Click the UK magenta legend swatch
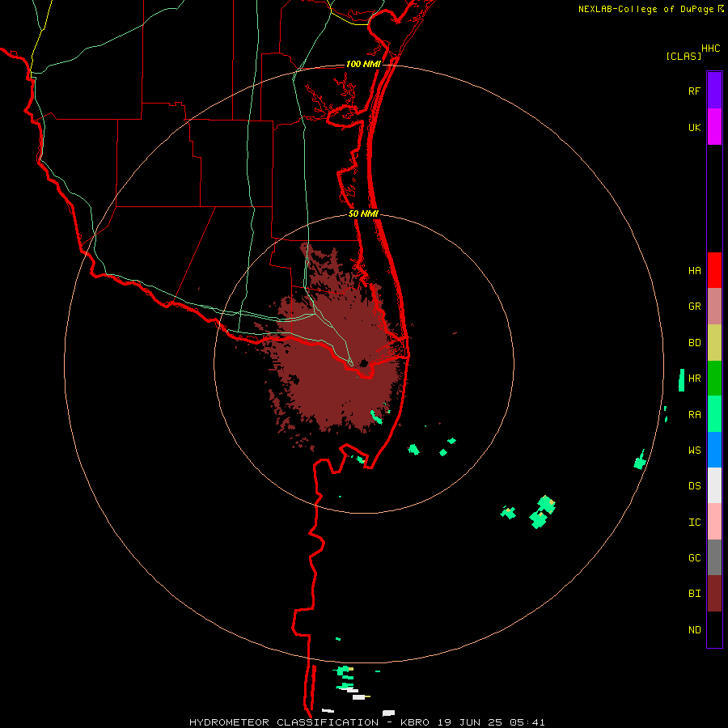The image size is (728, 728). click(x=714, y=127)
